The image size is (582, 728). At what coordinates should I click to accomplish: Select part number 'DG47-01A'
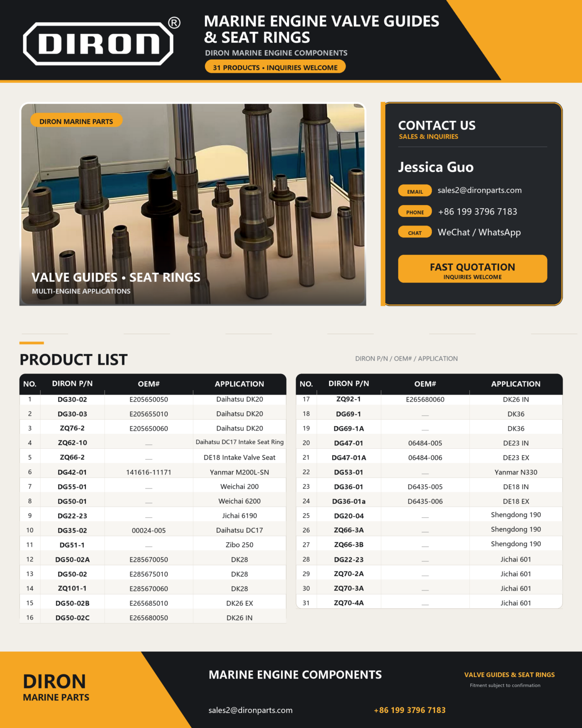348,458
